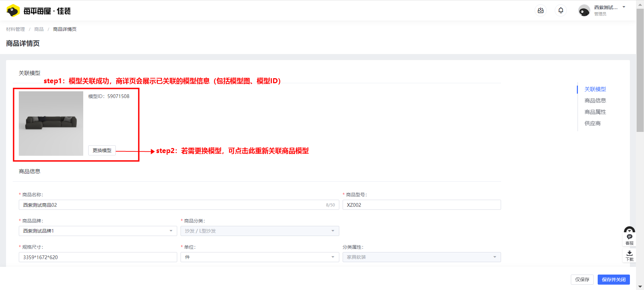Click the sofa model thumbnail
Image resolution: width=644 pixels, height=290 pixels.
tap(51, 124)
